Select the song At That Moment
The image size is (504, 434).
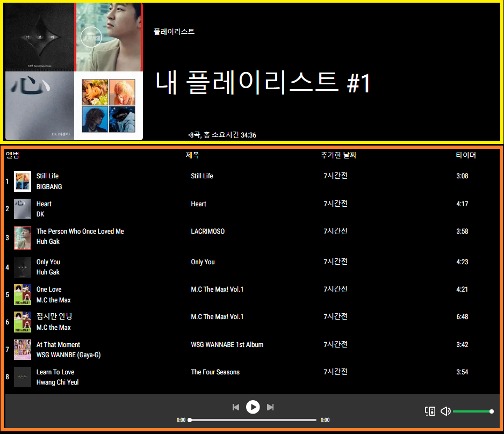click(58, 345)
